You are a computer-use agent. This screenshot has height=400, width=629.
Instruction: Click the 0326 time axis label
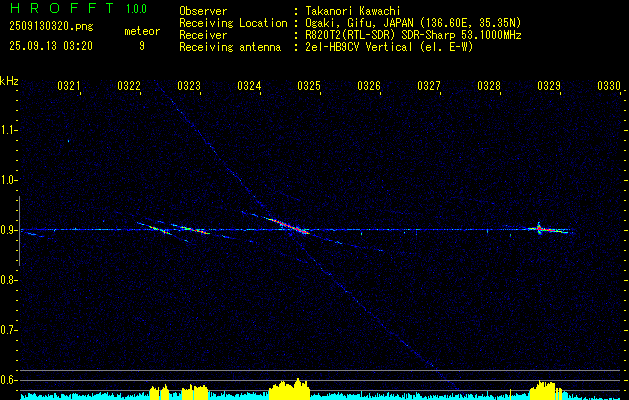(x=369, y=85)
